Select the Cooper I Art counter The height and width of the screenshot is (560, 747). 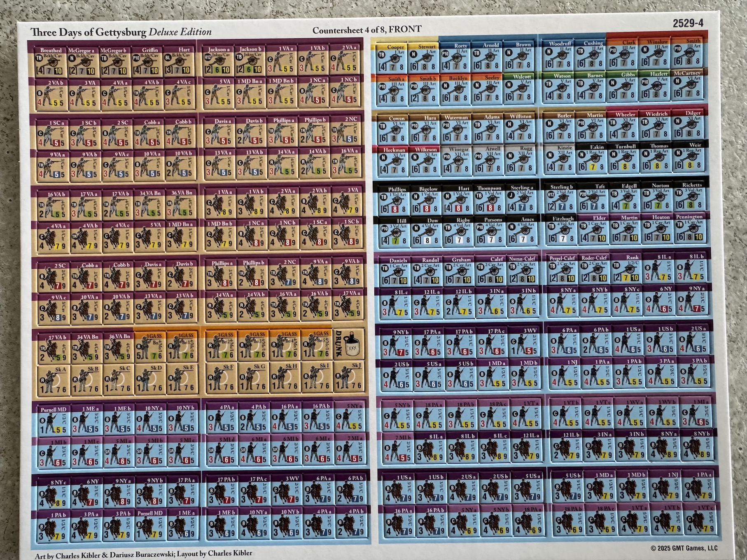pyautogui.click(x=392, y=58)
